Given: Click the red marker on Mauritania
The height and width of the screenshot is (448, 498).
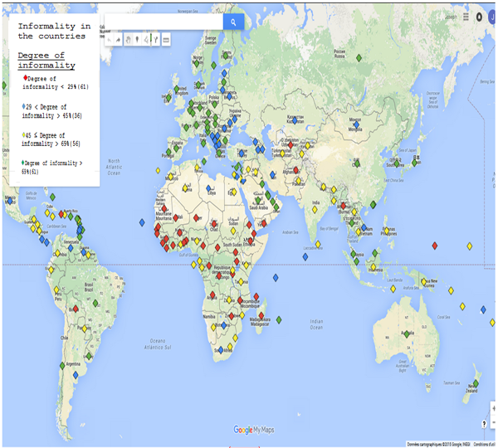Looking at the screenshot, I should click(x=164, y=209).
